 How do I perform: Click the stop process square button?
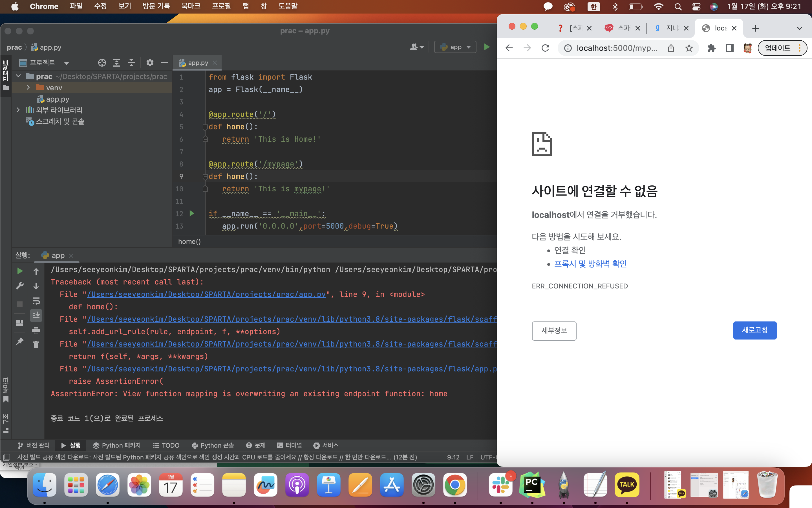tap(20, 304)
